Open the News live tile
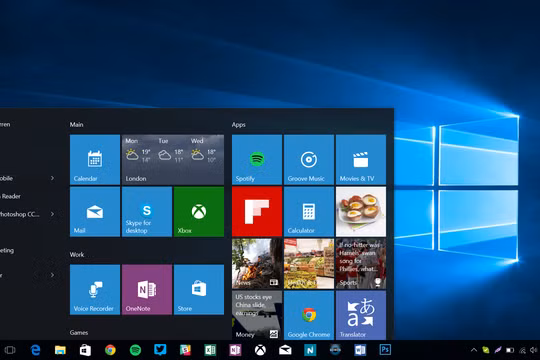Image resolution: width=540 pixels, height=360 pixels. (x=257, y=264)
